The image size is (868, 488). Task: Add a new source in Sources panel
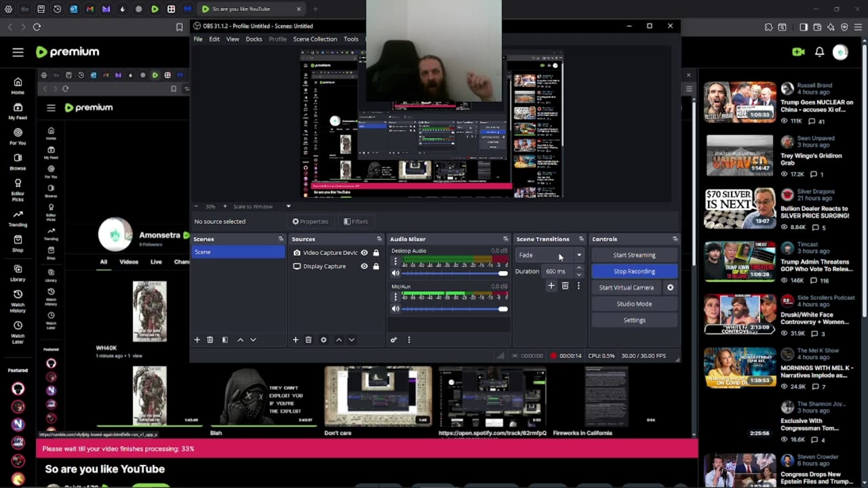tap(295, 340)
